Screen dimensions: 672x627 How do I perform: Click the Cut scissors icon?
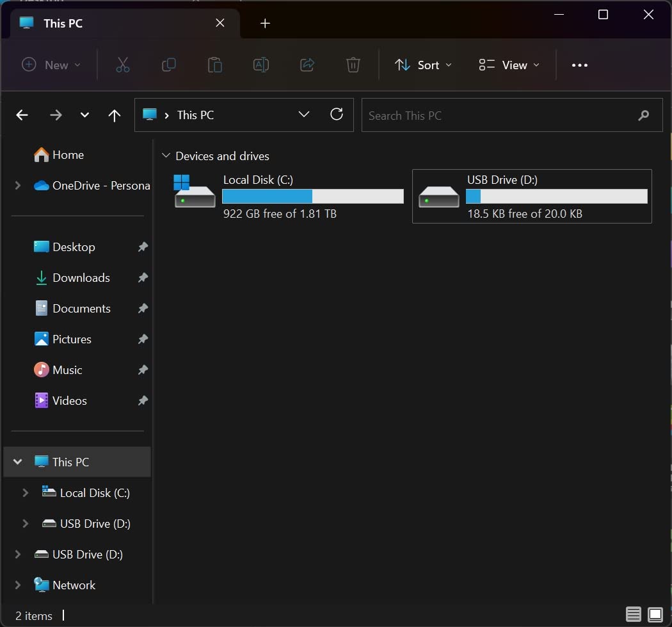[123, 65]
